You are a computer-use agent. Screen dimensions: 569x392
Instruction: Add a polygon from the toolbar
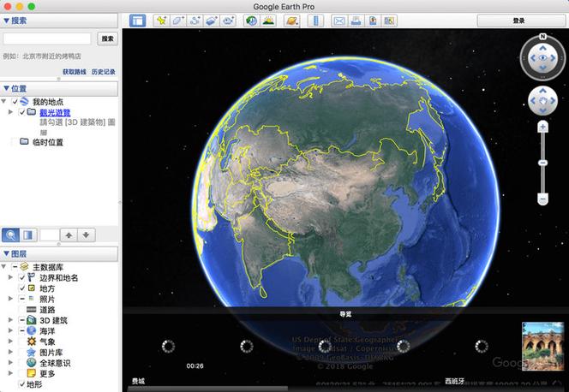(178, 21)
